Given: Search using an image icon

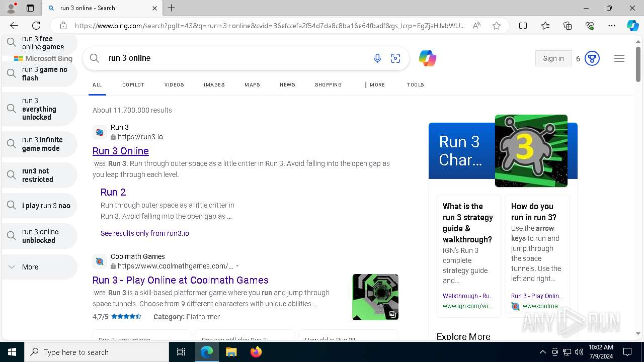Looking at the screenshot, I should pos(395,58).
